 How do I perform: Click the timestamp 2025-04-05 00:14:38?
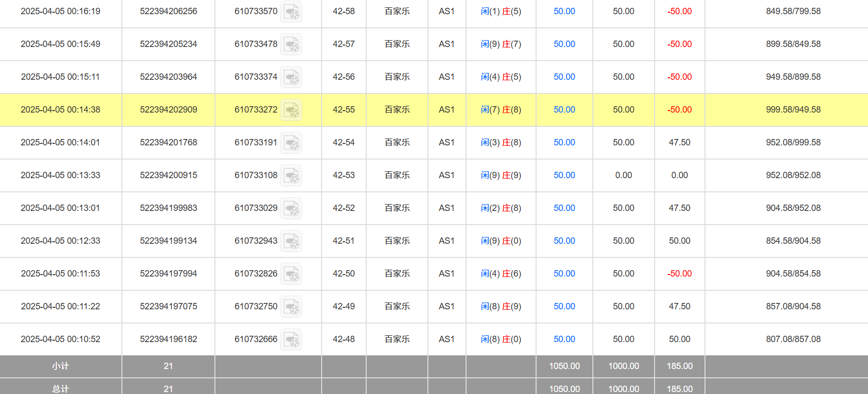60,110
